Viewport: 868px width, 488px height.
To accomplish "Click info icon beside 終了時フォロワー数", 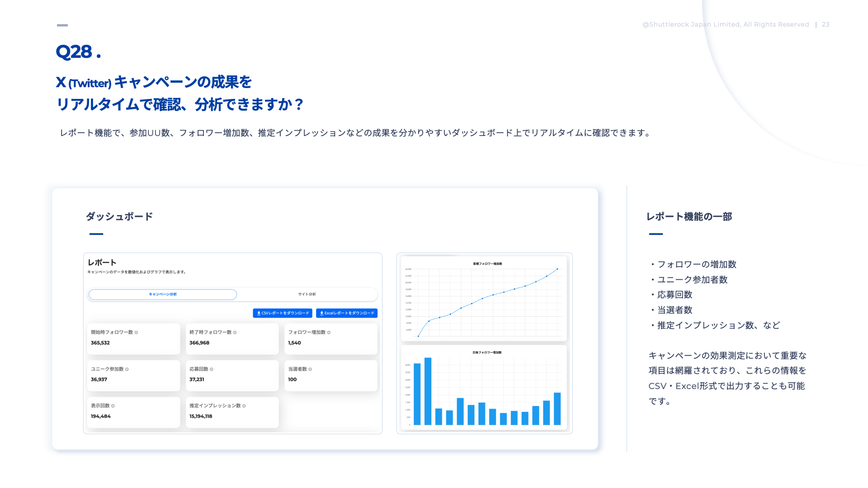I will coord(235,333).
